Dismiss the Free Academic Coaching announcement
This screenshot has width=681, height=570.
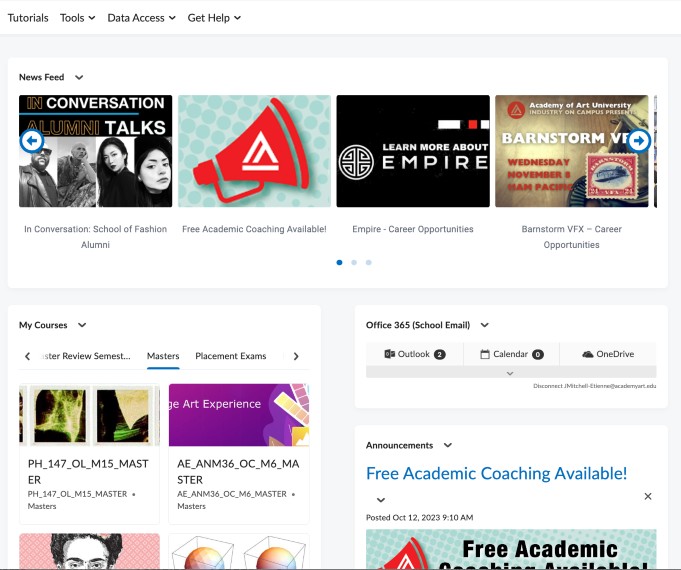[x=647, y=497]
